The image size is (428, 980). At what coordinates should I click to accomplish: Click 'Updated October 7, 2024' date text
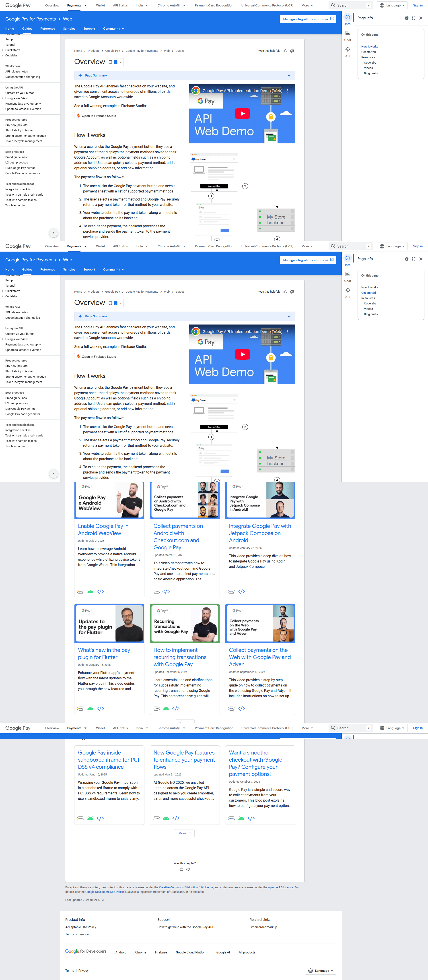point(244,782)
